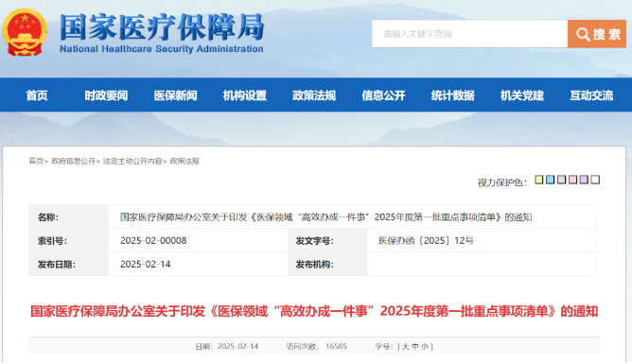632x364 pixels.
Task: Open 互动交流 in the navigation bar
Action: [x=591, y=95]
